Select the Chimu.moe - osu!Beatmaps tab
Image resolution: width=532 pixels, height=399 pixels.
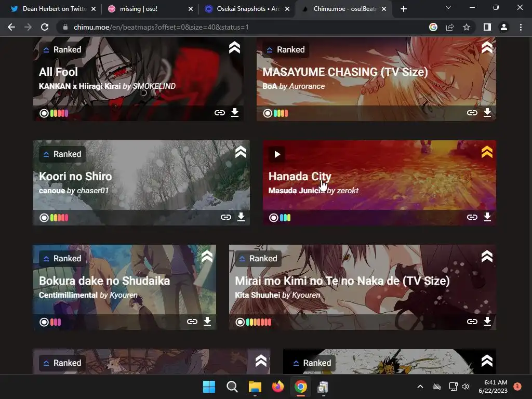pos(344,9)
